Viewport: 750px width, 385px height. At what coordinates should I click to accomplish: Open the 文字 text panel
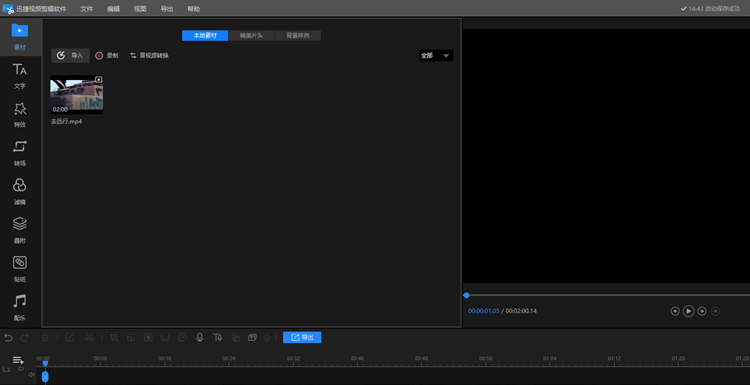click(20, 76)
